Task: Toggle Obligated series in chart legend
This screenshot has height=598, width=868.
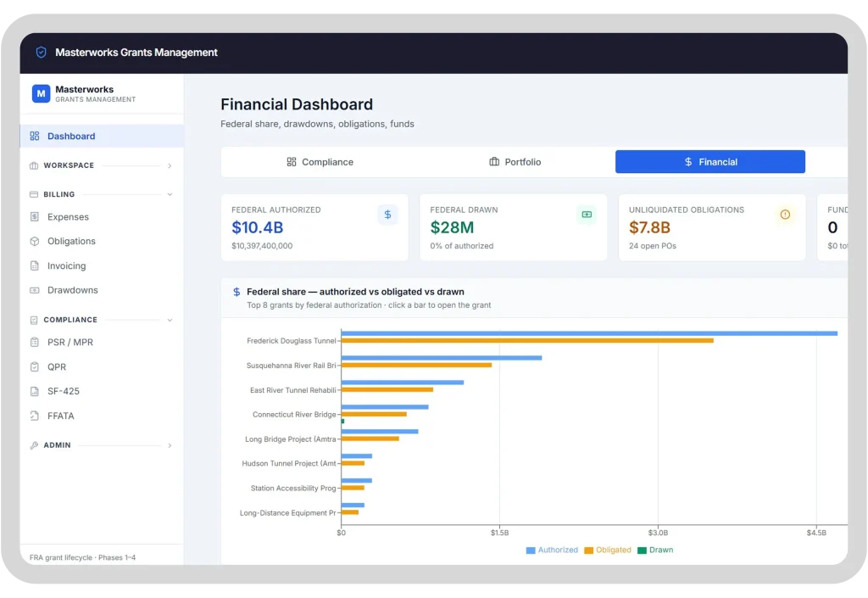Action: click(x=607, y=550)
